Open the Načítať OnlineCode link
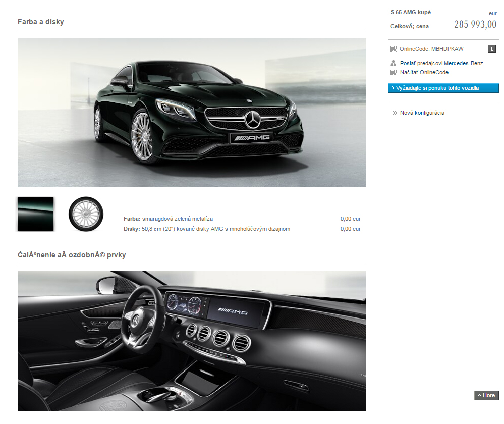 pos(424,72)
